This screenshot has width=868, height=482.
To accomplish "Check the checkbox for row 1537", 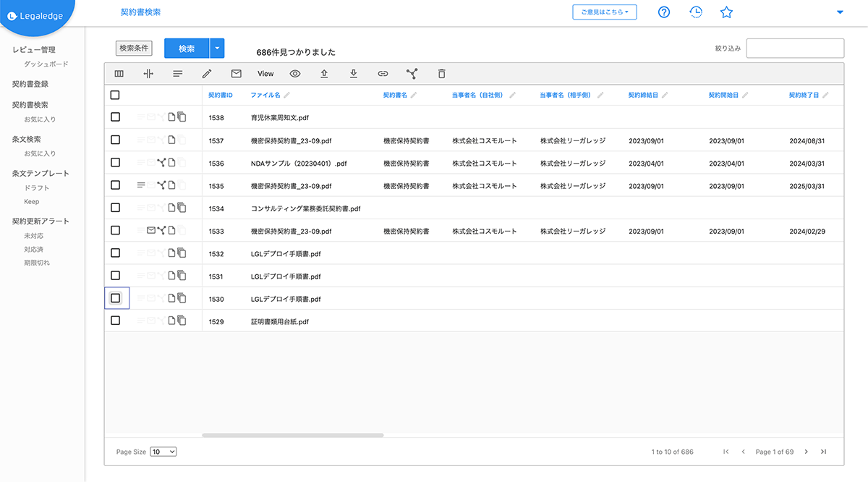I will coord(115,140).
